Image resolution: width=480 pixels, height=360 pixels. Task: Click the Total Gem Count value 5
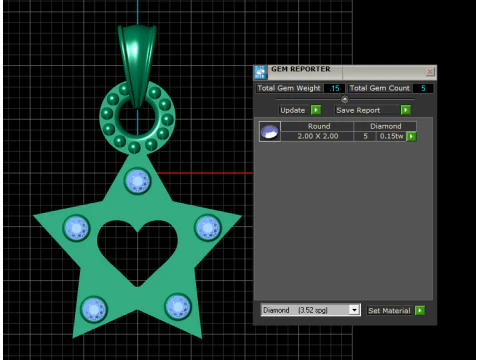[x=423, y=88]
